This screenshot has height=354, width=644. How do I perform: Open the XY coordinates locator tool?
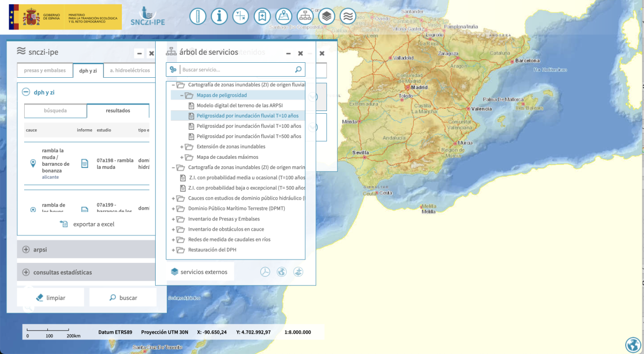point(240,16)
